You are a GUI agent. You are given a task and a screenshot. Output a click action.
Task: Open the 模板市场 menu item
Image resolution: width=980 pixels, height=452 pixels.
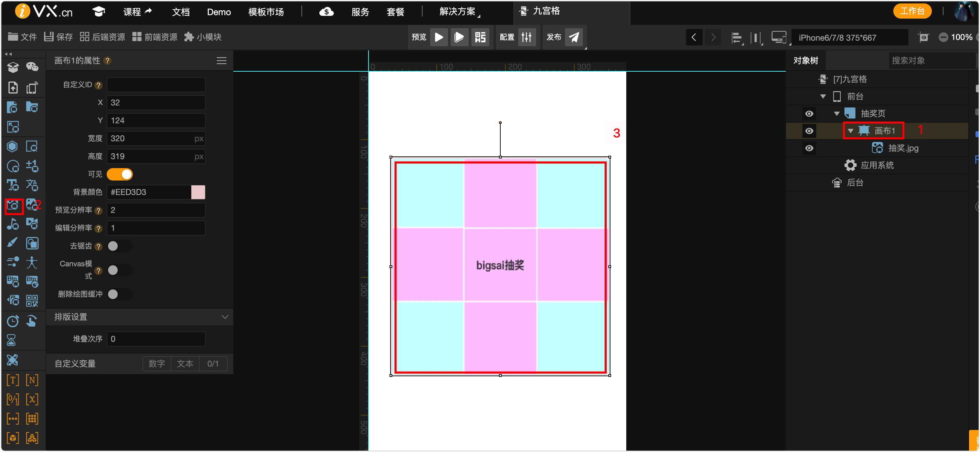tap(266, 12)
